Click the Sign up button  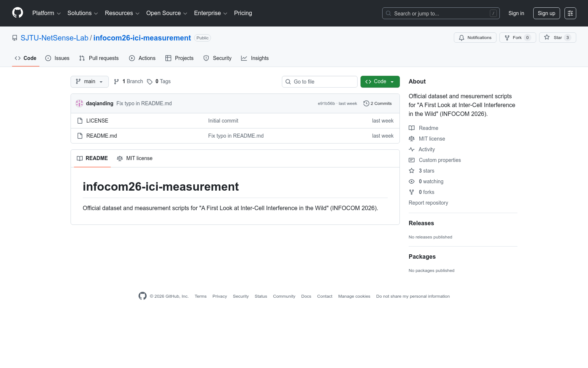tap(546, 13)
